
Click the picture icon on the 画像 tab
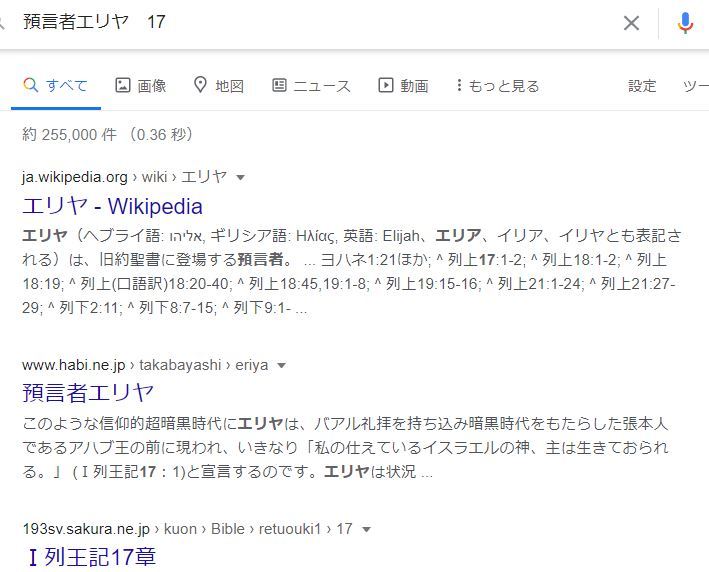pyautogui.click(x=123, y=85)
